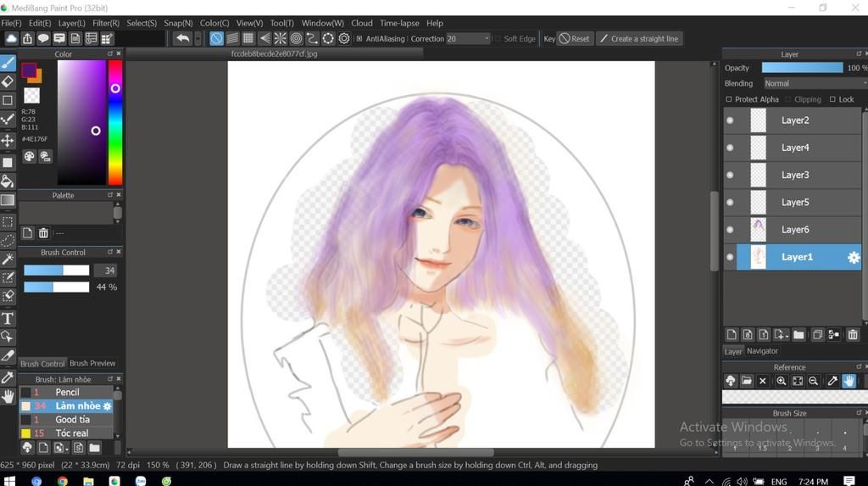Open the Snap(N) menu
868x486 pixels.
pos(178,23)
